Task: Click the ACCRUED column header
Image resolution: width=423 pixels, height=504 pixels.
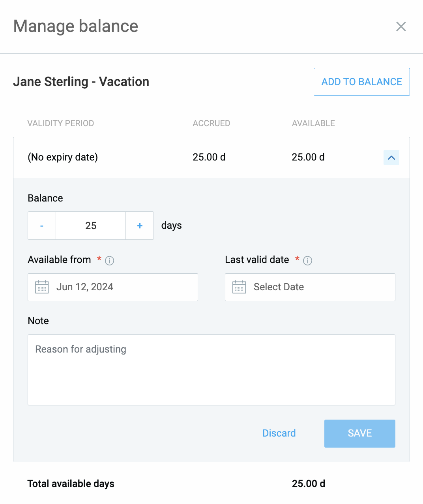Action: click(x=211, y=123)
